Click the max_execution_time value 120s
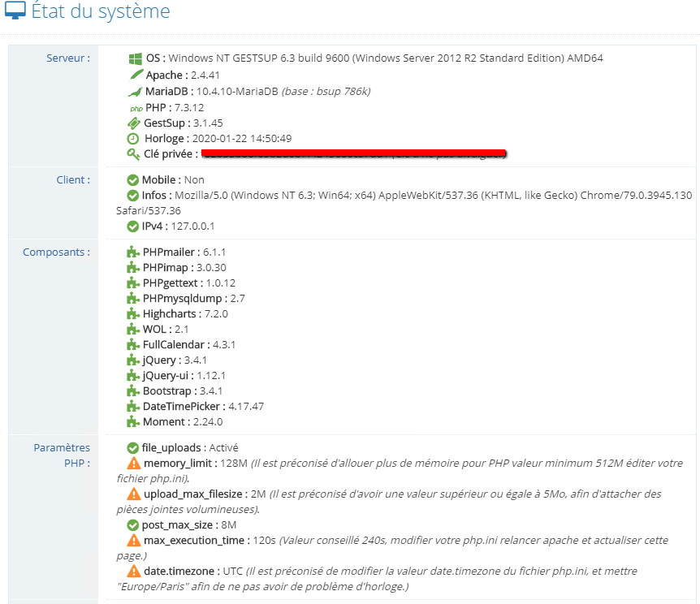700x604 pixels. pos(264,541)
